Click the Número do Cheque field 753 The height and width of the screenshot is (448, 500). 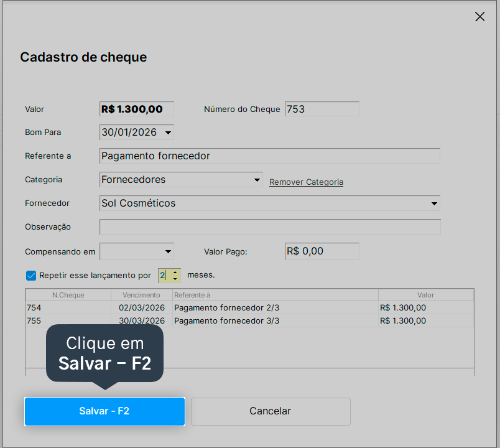coord(322,109)
